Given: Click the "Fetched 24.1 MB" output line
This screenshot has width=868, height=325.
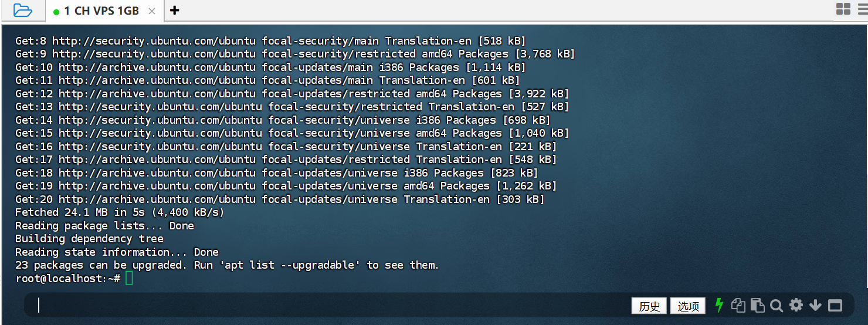Looking at the screenshot, I should point(120,212).
